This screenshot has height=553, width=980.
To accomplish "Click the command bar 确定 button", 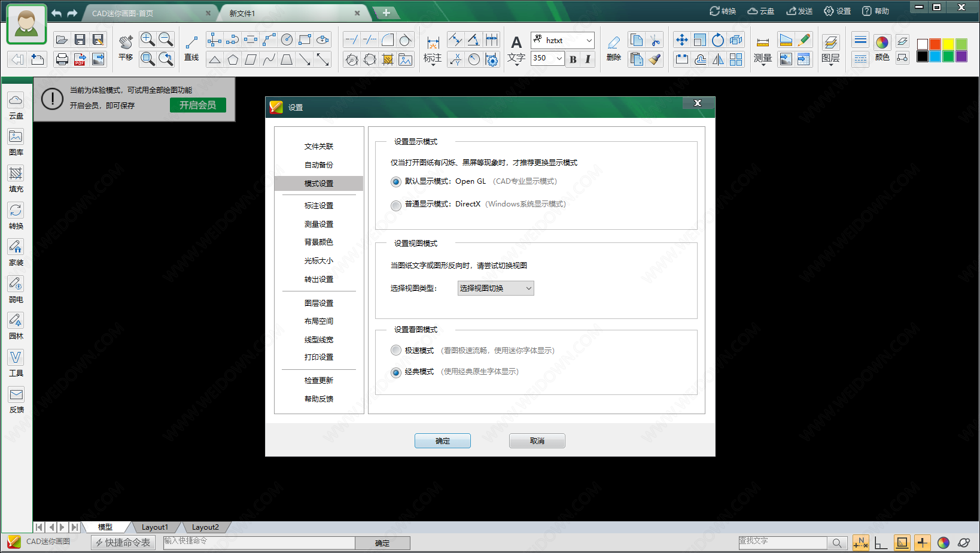I will click(x=382, y=543).
